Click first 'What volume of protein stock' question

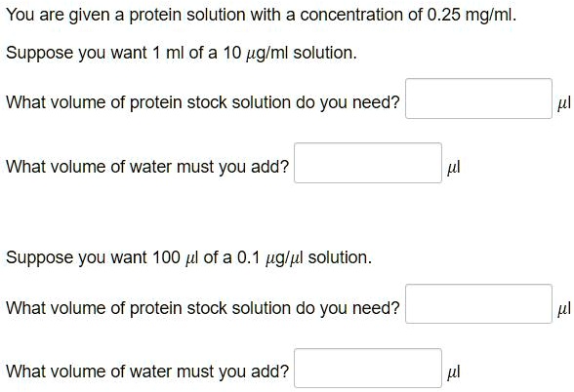click(x=203, y=102)
